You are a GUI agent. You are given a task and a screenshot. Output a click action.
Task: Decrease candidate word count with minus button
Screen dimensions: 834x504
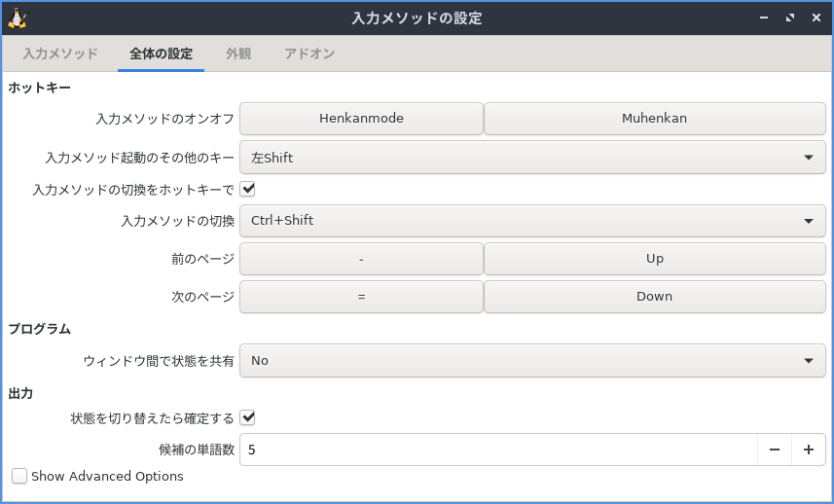pos(775,450)
